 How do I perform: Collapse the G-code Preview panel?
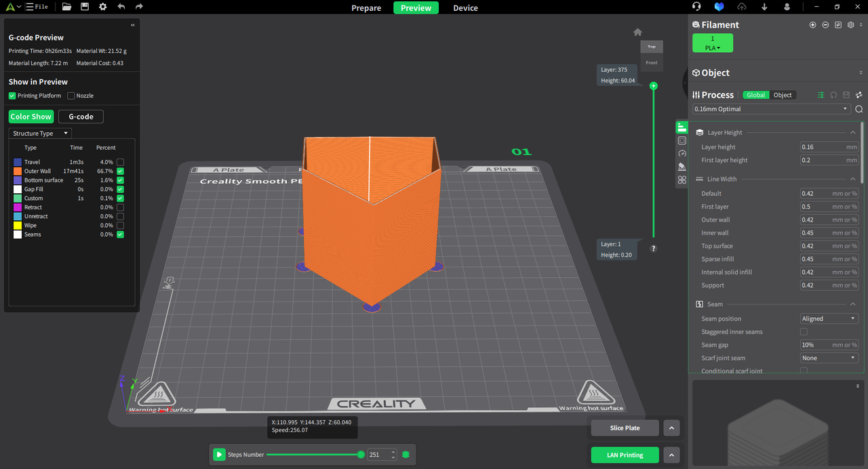(132, 25)
